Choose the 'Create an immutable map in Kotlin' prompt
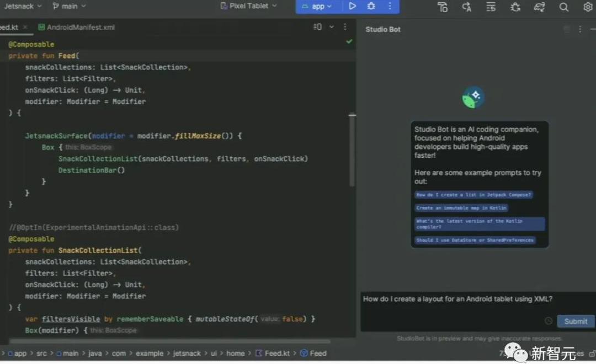This screenshot has height=364, width=596. click(461, 208)
